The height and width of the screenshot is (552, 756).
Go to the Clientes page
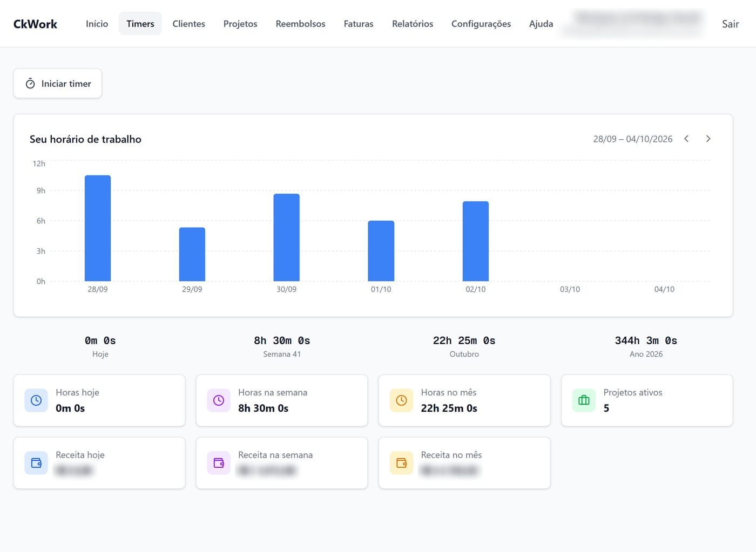coord(189,24)
